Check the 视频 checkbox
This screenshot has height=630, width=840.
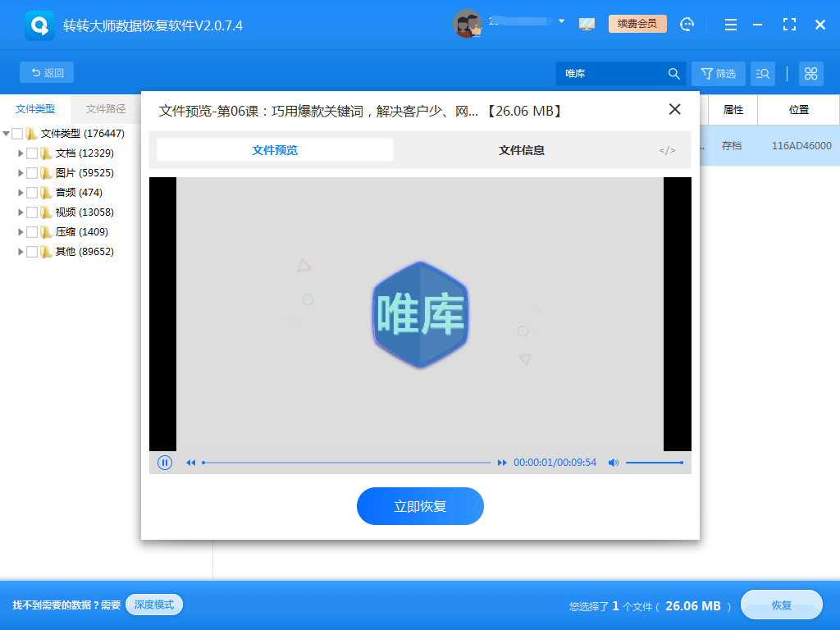[32, 212]
